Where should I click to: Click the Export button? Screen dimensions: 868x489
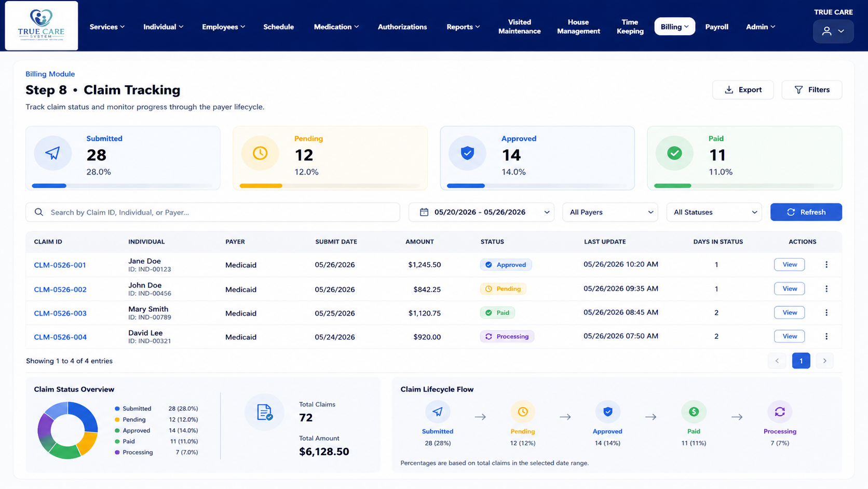click(x=743, y=89)
